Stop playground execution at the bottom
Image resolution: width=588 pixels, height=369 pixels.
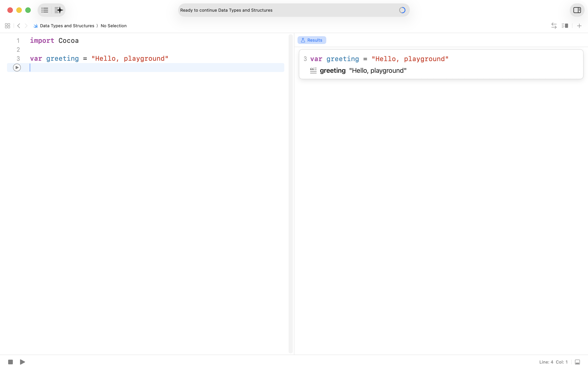10,362
